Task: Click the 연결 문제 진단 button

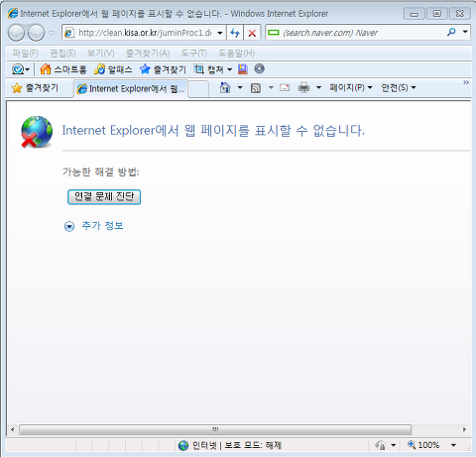Action: tap(104, 197)
